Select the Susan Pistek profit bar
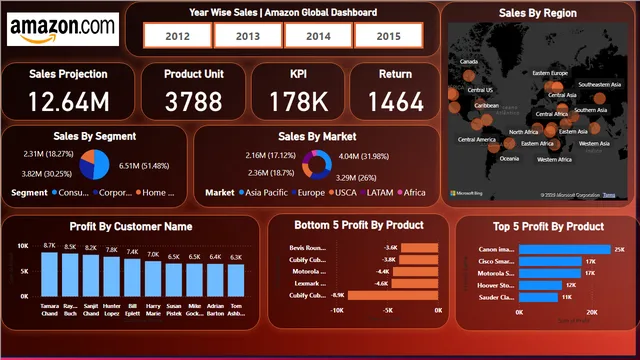640x360 pixels. pyautogui.click(x=174, y=280)
